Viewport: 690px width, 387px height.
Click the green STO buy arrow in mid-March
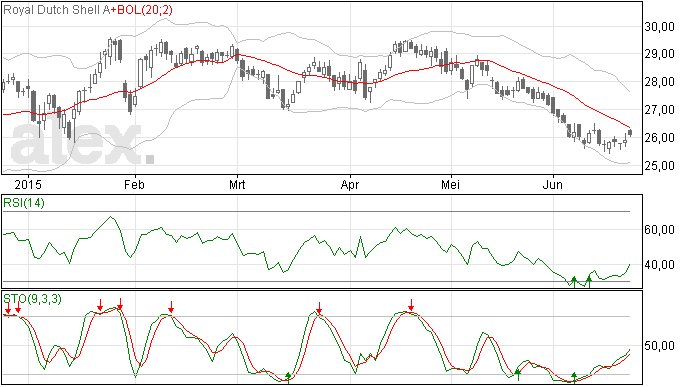pos(288,378)
